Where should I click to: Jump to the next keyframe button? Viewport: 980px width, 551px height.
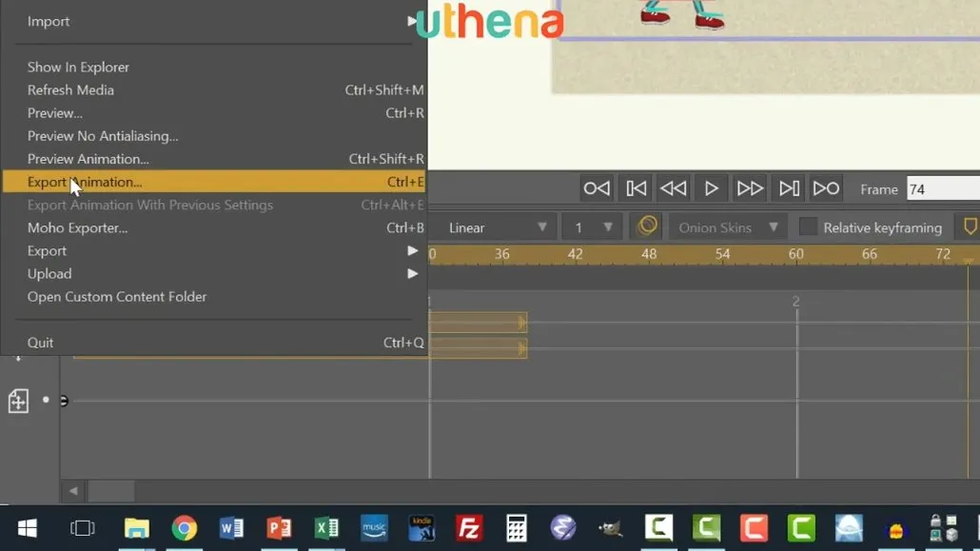[788, 188]
